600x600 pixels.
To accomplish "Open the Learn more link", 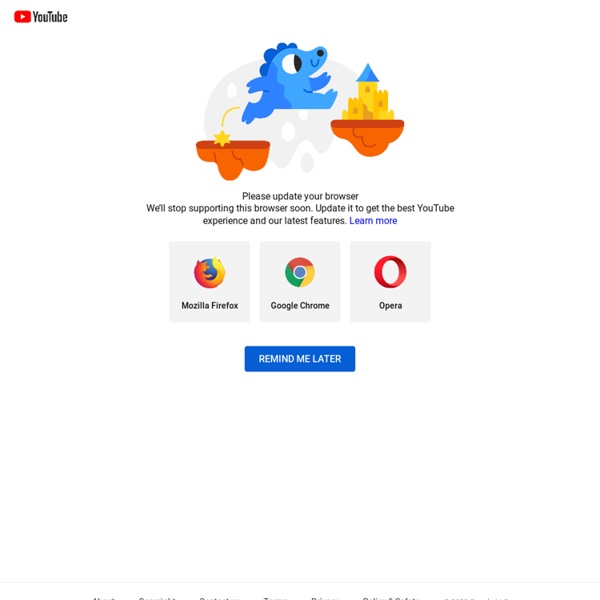I will [373, 221].
